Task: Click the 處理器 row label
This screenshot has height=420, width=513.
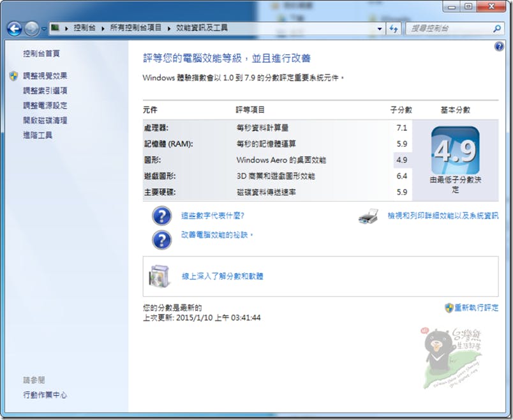Action: tap(156, 128)
